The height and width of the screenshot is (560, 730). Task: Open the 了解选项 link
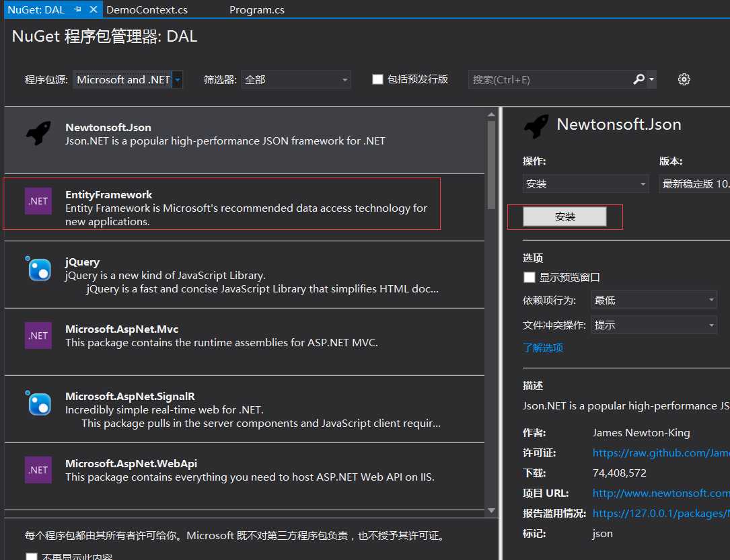[543, 348]
